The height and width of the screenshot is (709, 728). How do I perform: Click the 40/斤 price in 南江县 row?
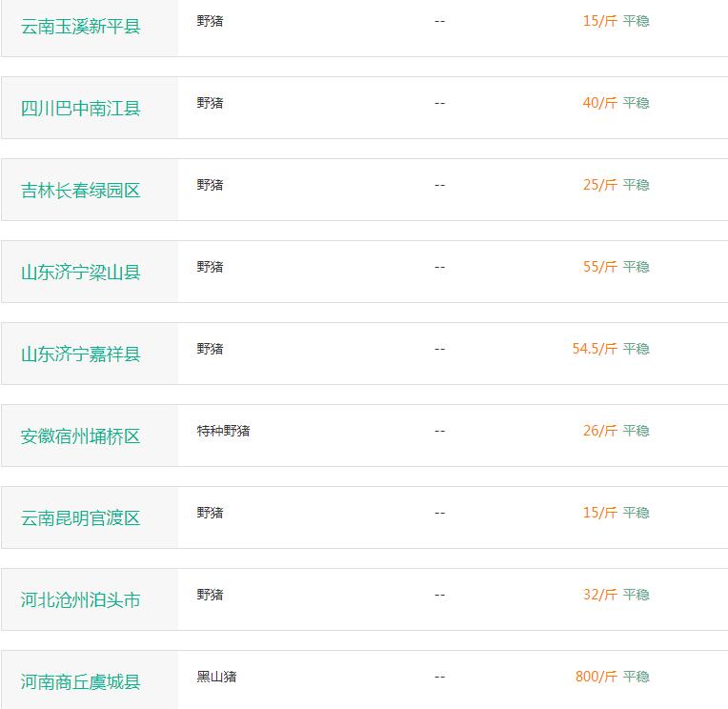click(600, 103)
